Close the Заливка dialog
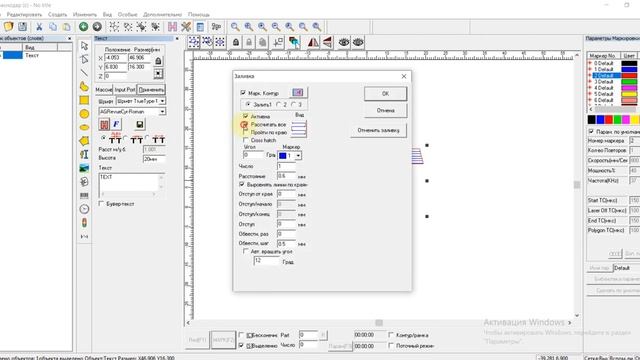Image resolution: width=640 pixels, height=360 pixels. [x=404, y=76]
